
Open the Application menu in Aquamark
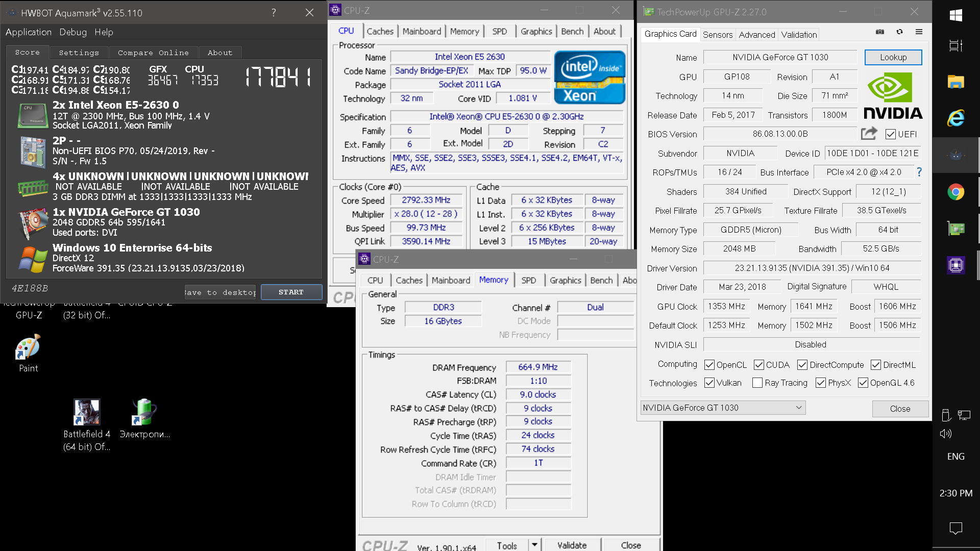pos(29,32)
